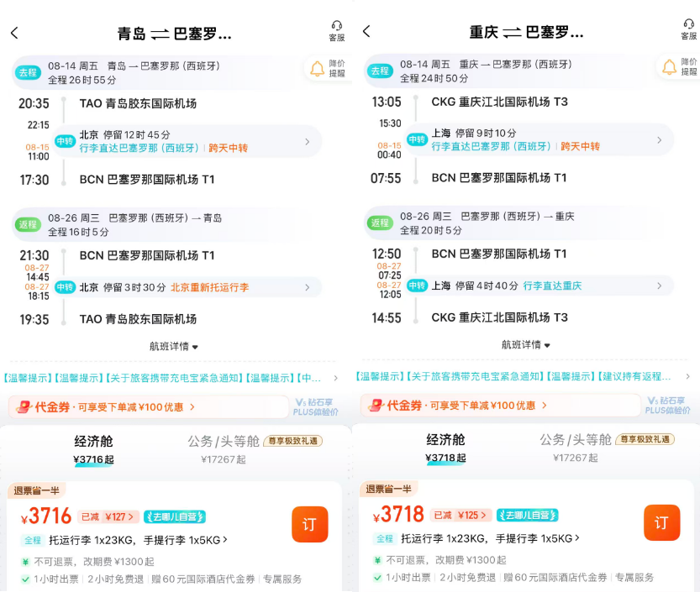
Task: Tap 返程 badge for 巴塞罗那—重庆
Action: pyautogui.click(x=380, y=223)
